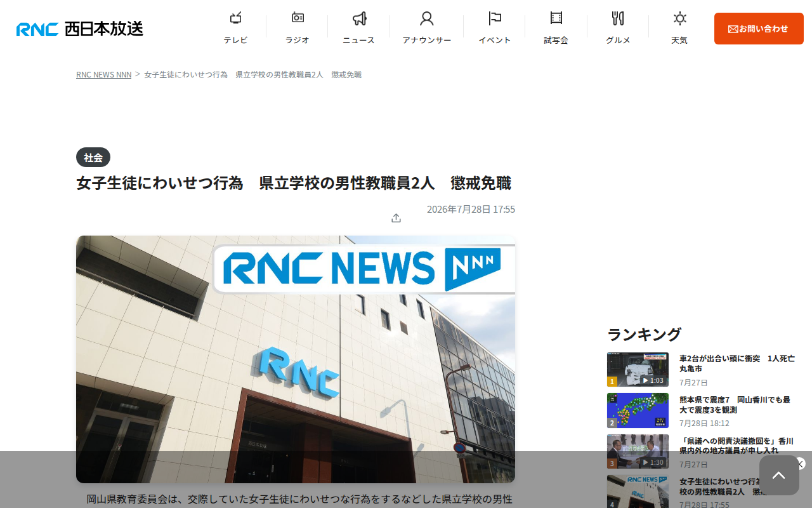812x508 pixels.
Task: Open the rank 4 RNC NEWS thumbnail
Action: coord(638,491)
